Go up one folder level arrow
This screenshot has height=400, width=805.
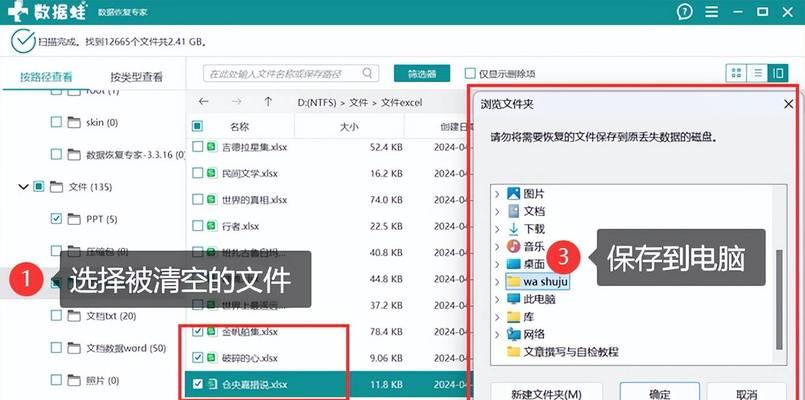point(268,102)
